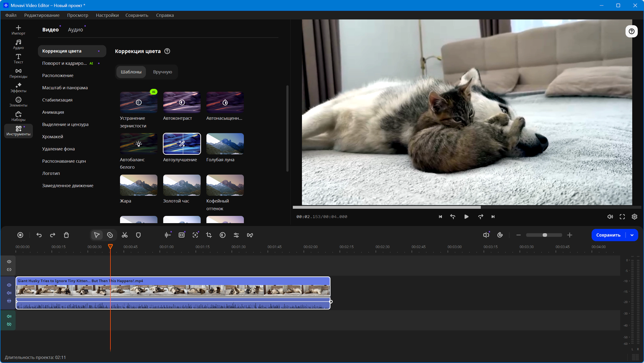The height and width of the screenshot is (363, 644).
Task: Hide the main video track
Action: tap(9, 285)
